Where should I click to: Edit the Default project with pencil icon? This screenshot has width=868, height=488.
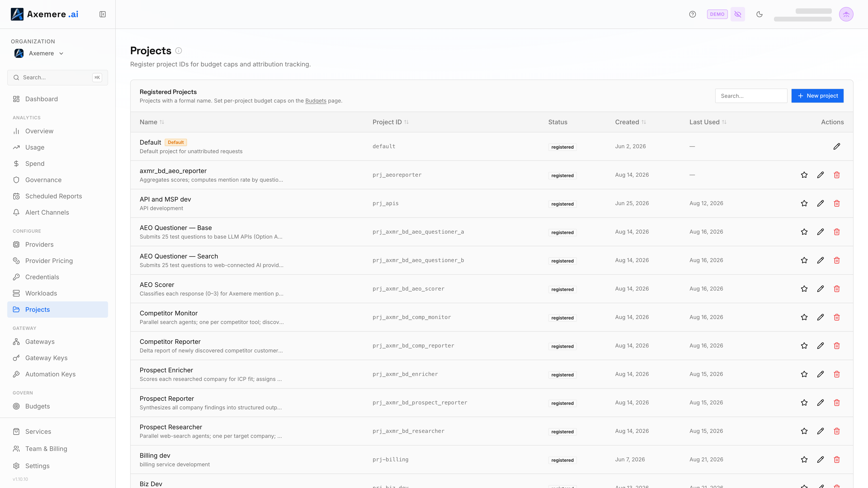837,146
